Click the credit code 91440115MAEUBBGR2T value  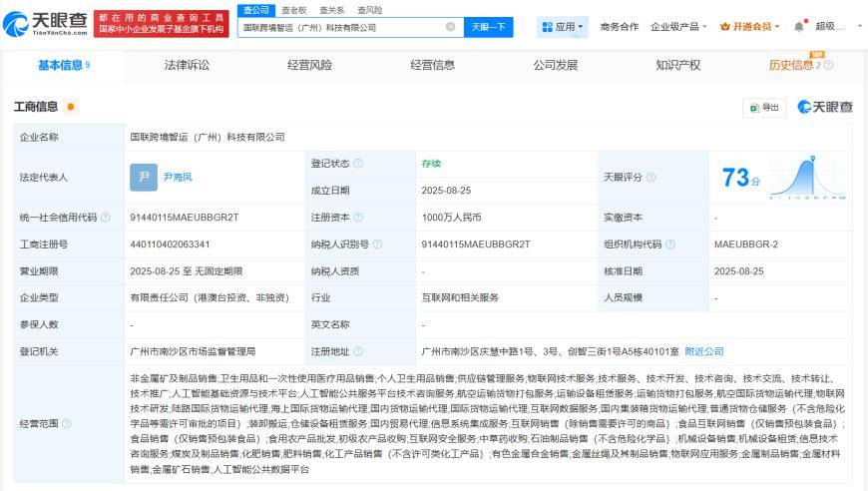point(185,218)
